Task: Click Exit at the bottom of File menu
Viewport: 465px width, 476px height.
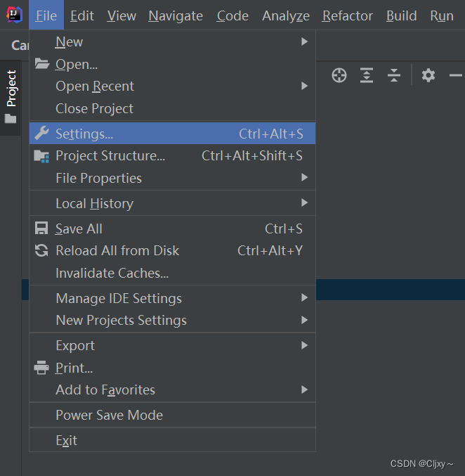Action: tap(172, 440)
